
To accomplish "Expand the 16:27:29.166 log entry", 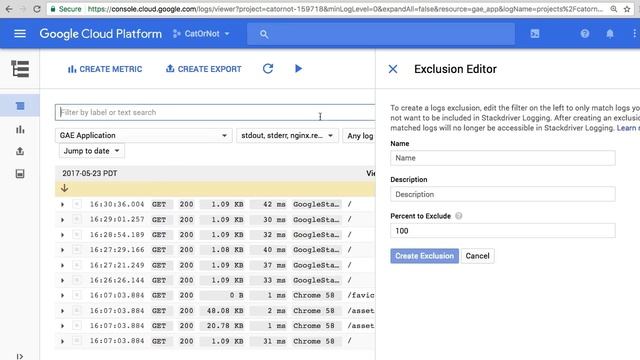I will click(x=62, y=250).
